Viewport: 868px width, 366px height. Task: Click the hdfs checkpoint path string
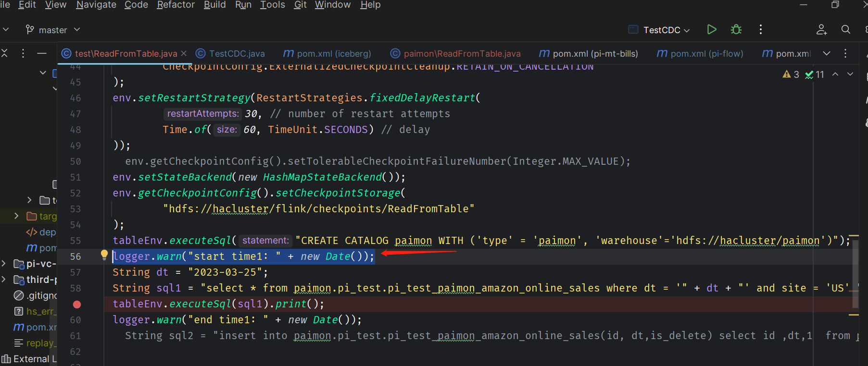coord(318,209)
